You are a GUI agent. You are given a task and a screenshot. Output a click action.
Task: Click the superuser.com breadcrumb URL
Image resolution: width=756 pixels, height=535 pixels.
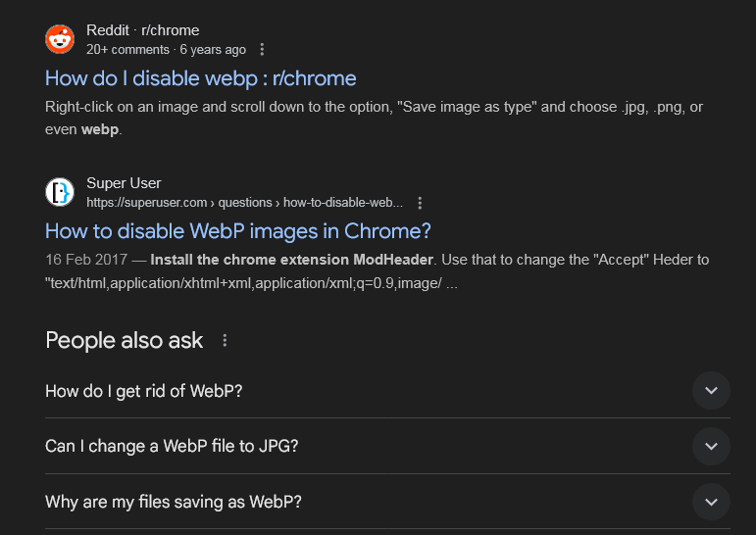[x=244, y=203]
